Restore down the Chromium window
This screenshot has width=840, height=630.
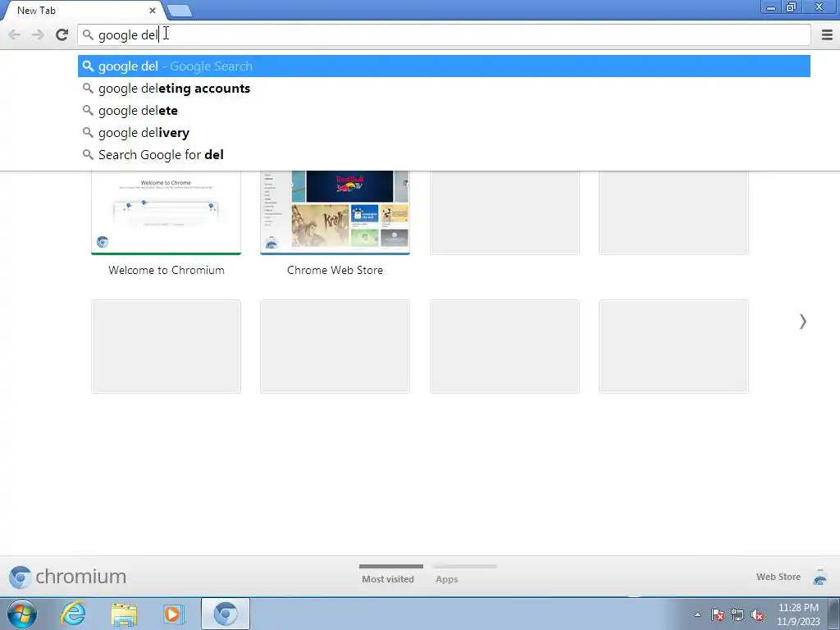click(x=792, y=7)
